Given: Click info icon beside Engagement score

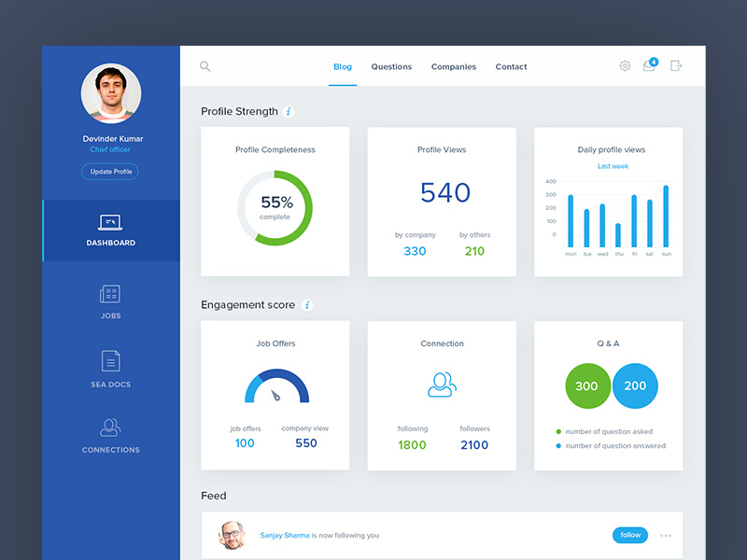Looking at the screenshot, I should point(307,305).
